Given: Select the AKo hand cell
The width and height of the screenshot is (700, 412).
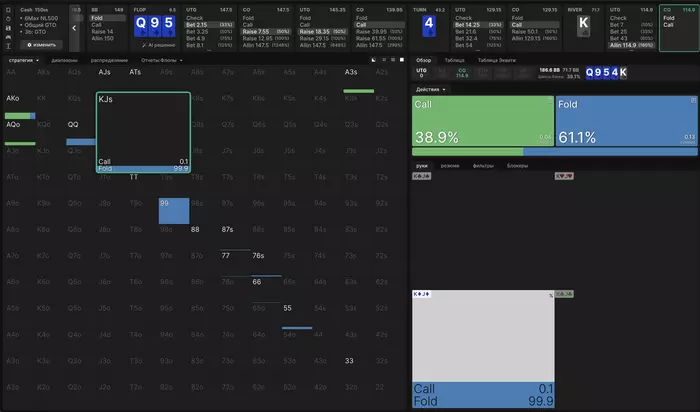Looking at the screenshot, I should click(20, 106).
